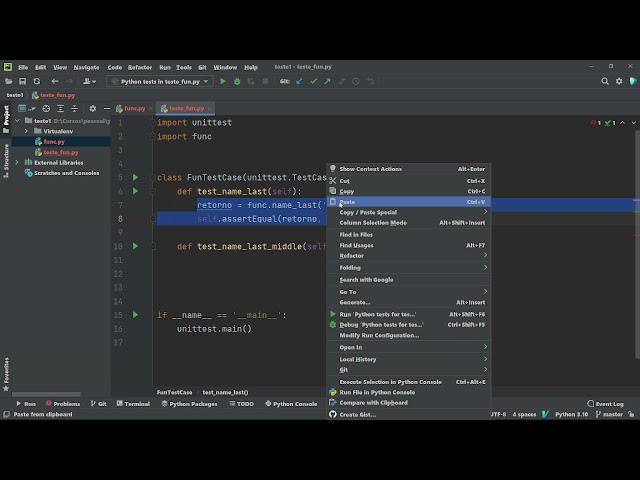Choose Cut in the context menu

tap(409, 181)
